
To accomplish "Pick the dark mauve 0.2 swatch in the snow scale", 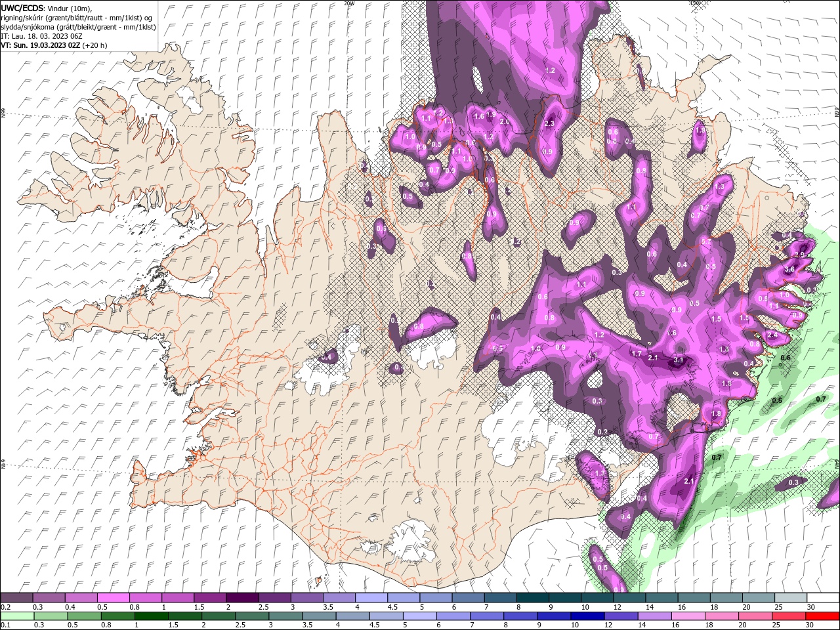I will tap(17, 597).
